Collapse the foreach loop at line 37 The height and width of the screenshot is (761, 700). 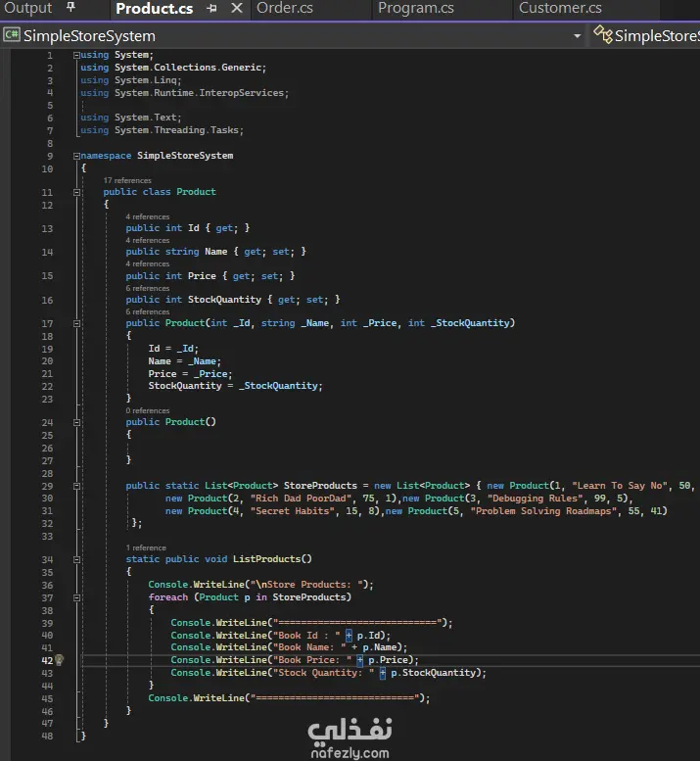(x=76, y=597)
